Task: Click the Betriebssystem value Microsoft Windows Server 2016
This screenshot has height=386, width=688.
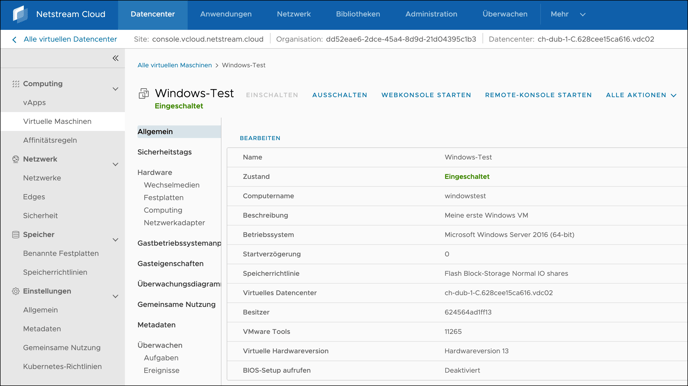Action: point(509,235)
